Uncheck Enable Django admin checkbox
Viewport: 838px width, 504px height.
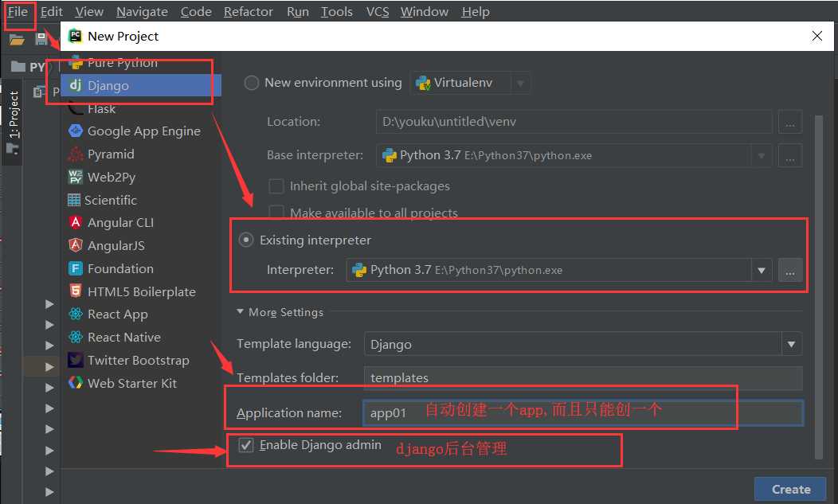tap(245, 444)
